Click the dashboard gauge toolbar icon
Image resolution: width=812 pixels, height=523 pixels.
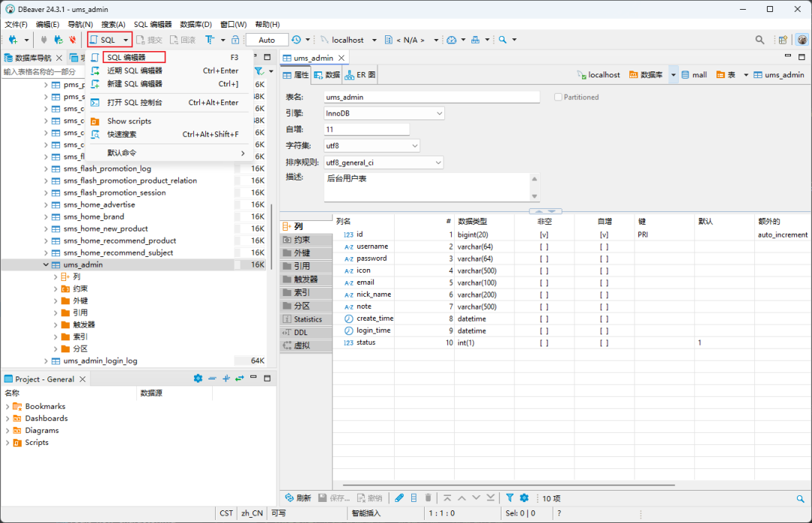pos(452,40)
